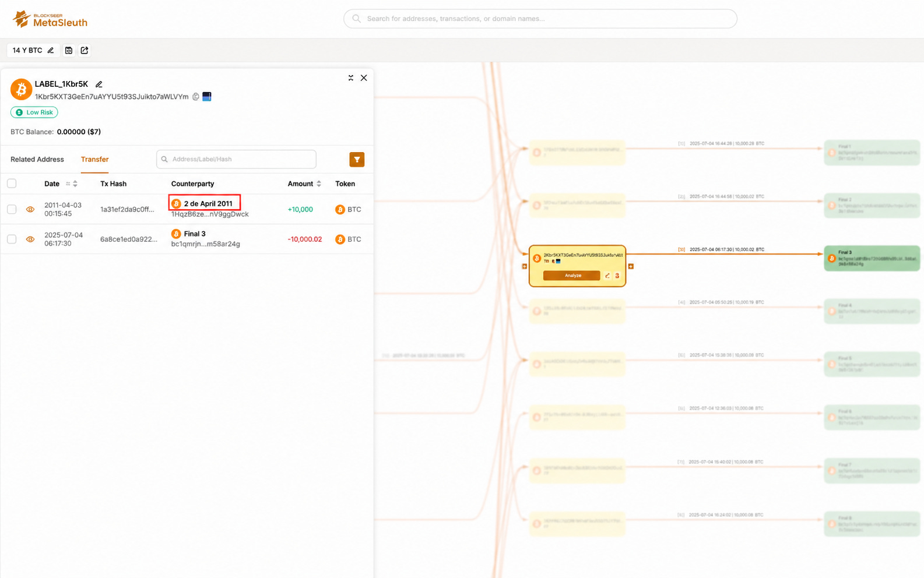This screenshot has width=924, height=578.
Task: Close the address details panel
Action: [x=364, y=78]
